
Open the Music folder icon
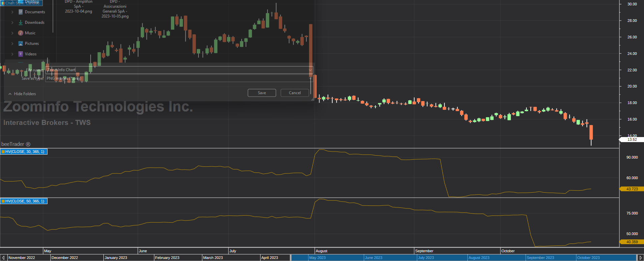click(x=21, y=33)
